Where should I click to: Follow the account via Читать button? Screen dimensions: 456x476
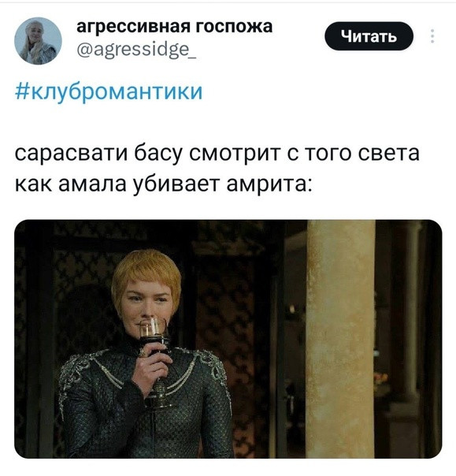coord(369,36)
